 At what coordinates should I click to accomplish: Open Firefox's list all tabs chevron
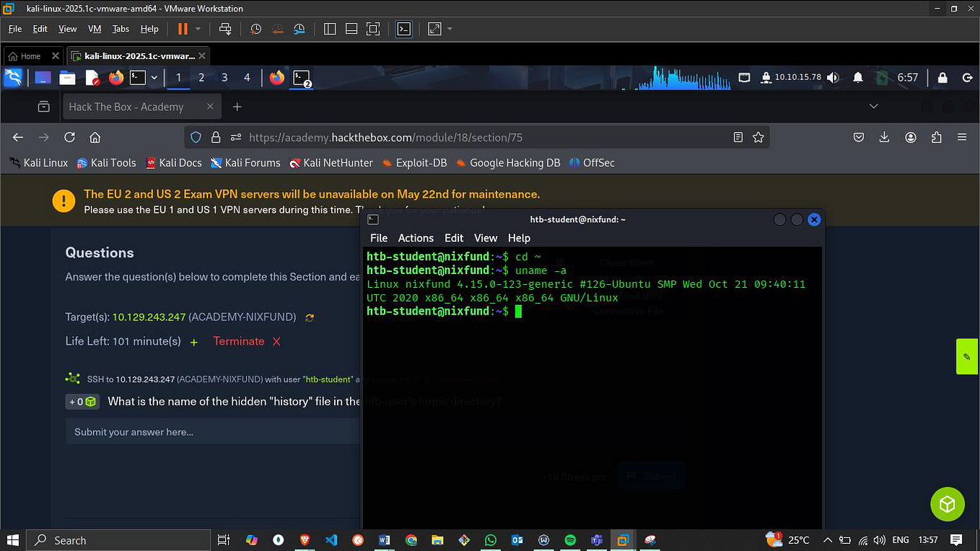[873, 105]
